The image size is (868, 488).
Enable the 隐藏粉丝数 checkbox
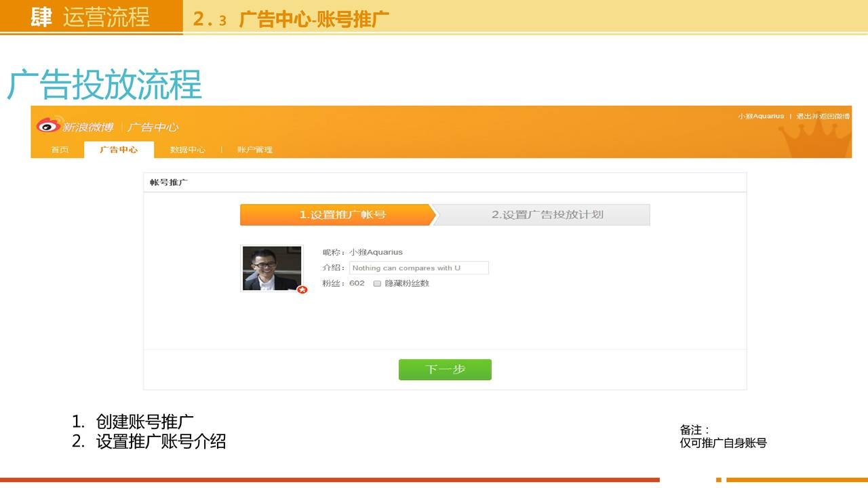click(x=377, y=283)
